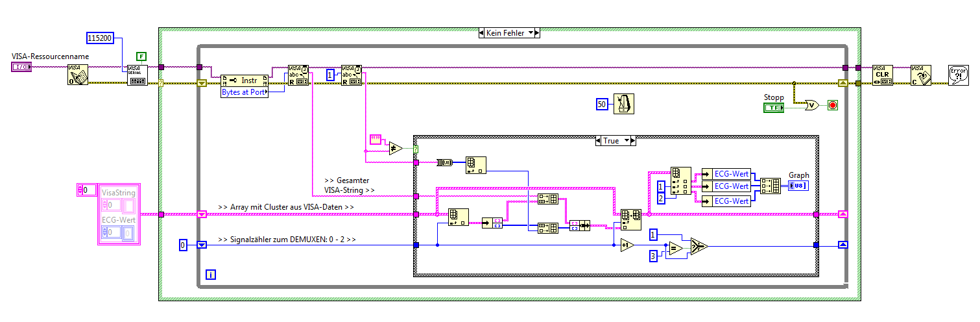This screenshot has height=322, width=980.
Task: Click the Error handler VI icon
Action: tap(959, 75)
